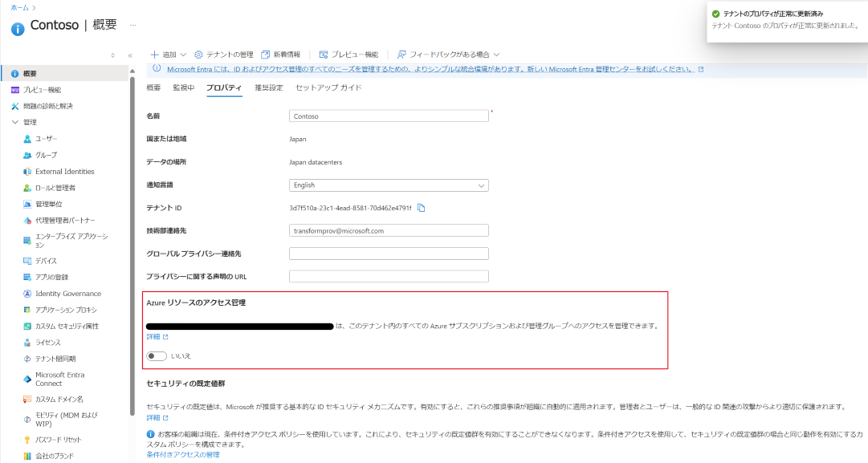Click the ユーザー icon in sidebar

click(27, 139)
